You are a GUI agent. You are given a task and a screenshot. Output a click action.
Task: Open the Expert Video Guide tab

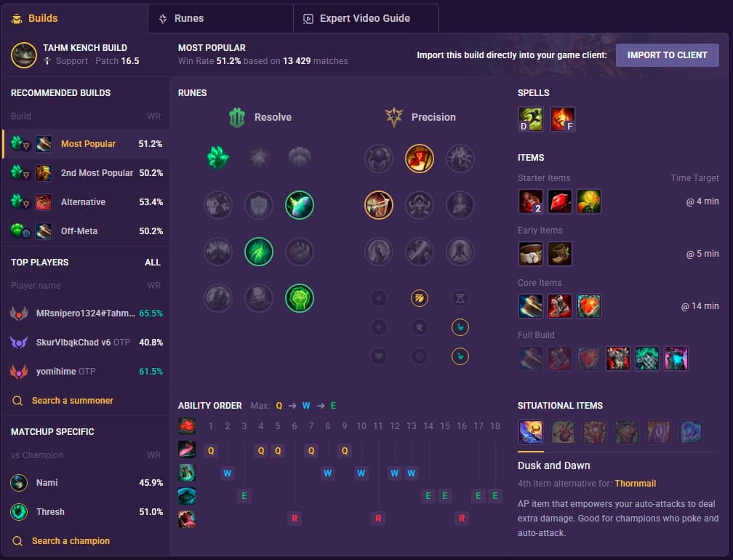point(366,18)
